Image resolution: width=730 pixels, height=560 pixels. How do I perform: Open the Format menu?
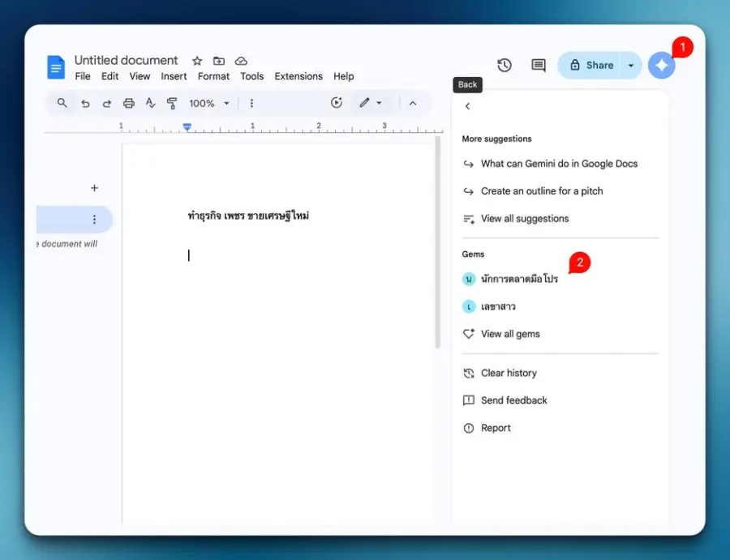pos(213,76)
